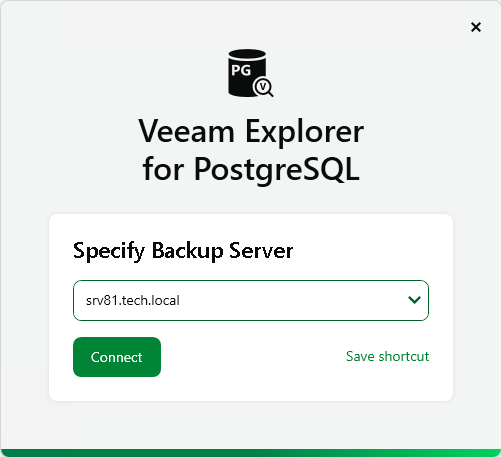Click the Specify Backup Server heading

pos(183,251)
